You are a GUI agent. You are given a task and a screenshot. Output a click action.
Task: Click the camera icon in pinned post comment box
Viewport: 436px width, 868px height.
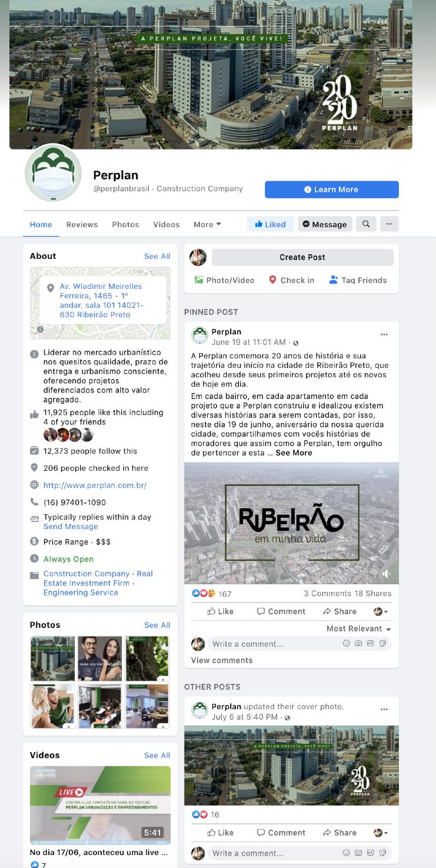coord(358,644)
